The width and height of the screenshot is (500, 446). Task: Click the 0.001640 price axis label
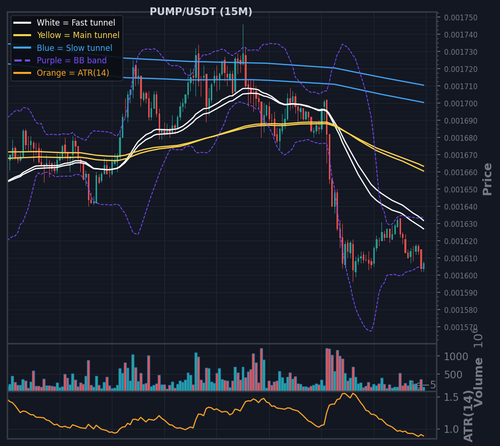coord(461,207)
